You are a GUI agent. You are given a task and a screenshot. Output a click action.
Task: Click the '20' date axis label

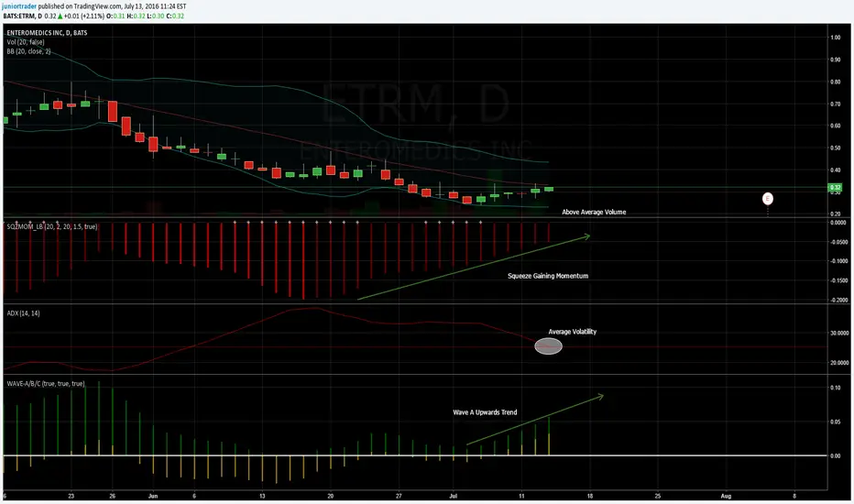(x=330, y=497)
